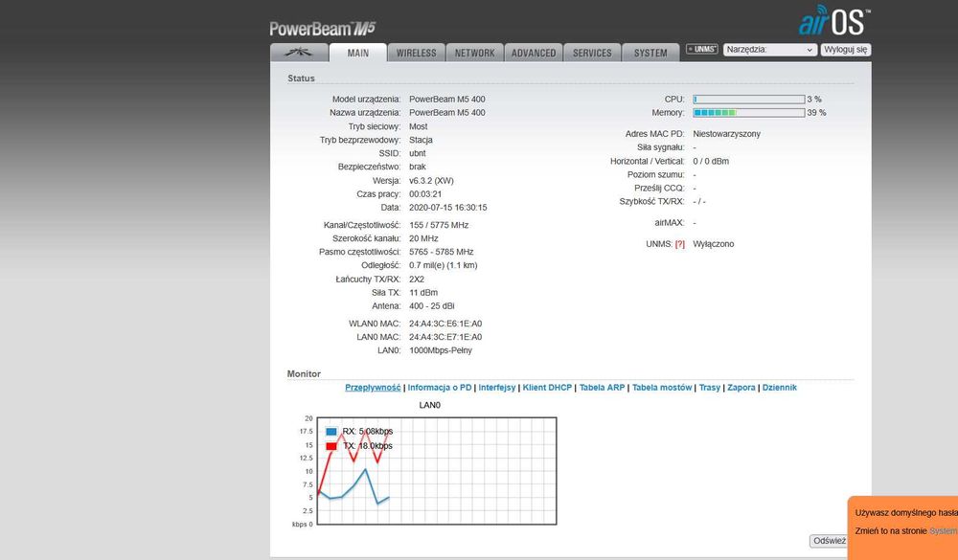Click the WLAN0 MAC address 24:A4:3C:E6:1E:A0
958x560 pixels.
445,324
